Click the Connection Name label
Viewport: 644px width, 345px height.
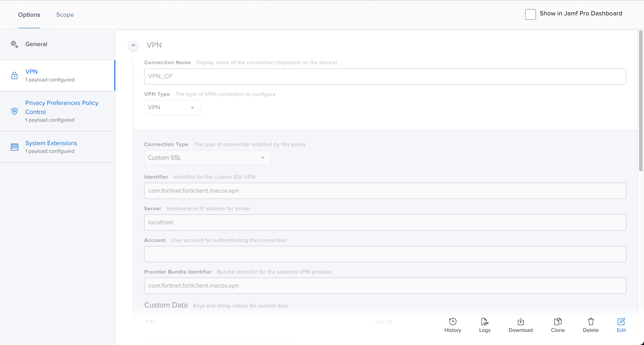[167, 63]
